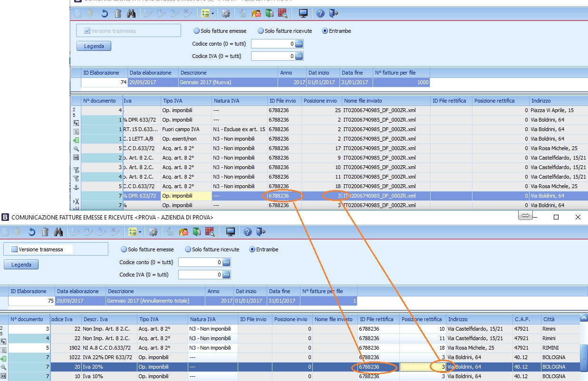Click exit door icon in lower toolbar
Image resolution: width=588 pixels, height=381 pixels.
(x=260, y=232)
